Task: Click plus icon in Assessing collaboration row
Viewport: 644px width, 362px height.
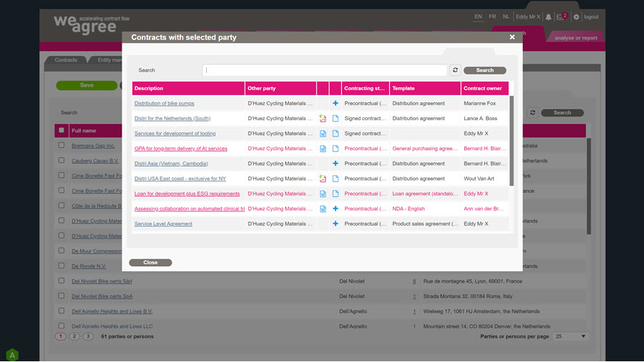Action: 336,208
